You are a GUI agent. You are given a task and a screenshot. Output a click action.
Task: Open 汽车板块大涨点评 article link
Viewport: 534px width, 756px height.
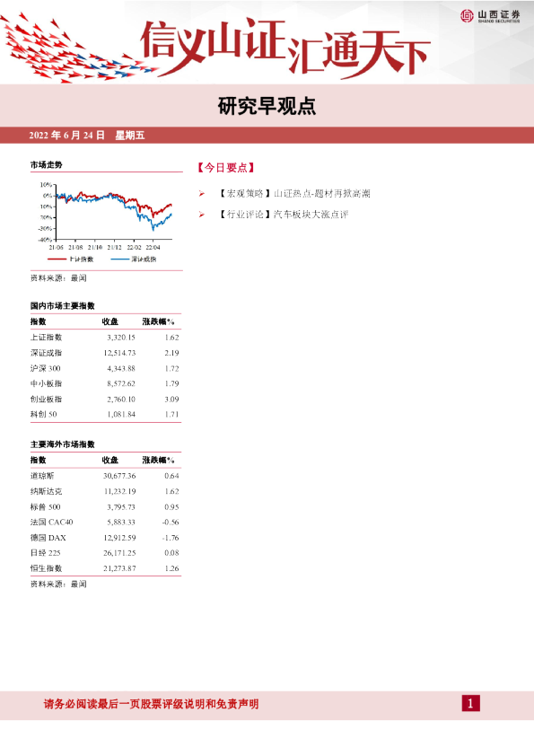(x=311, y=215)
